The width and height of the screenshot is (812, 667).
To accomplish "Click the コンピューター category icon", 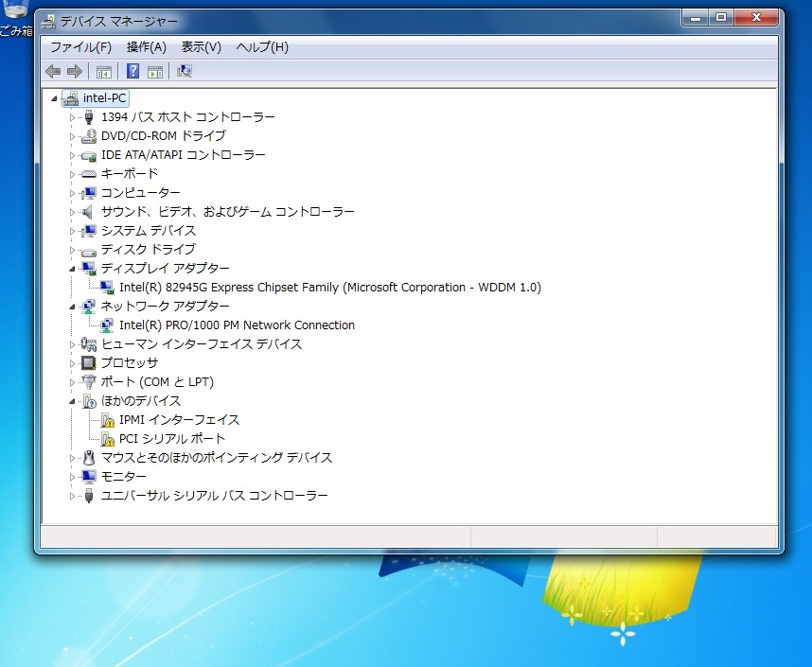I will tap(89, 193).
